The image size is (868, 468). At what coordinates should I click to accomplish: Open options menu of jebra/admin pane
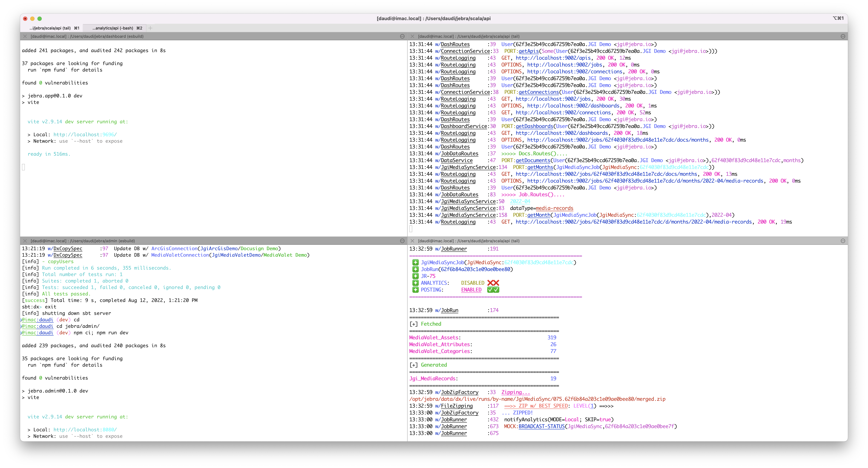pyautogui.click(x=402, y=241)
